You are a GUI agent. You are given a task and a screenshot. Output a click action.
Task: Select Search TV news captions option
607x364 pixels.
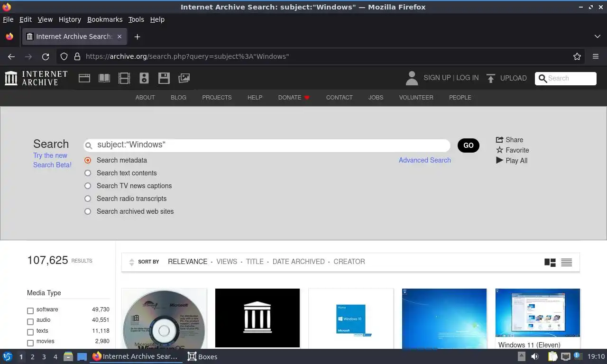coord(88,186)
